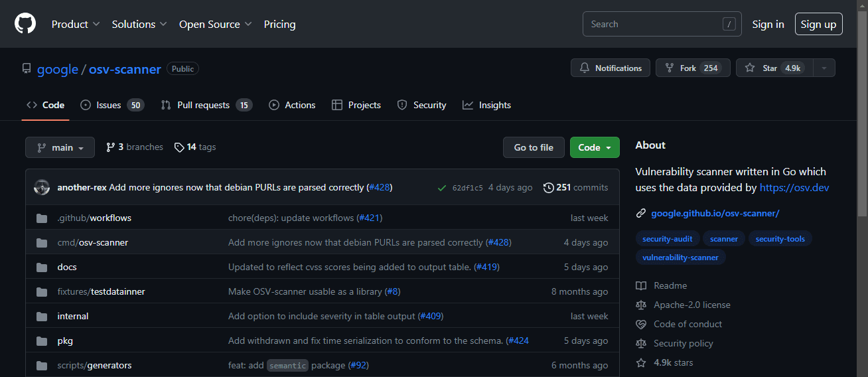868x377 pixels.
Task: Open the green Code dropdown button
Action: [595, 147]
